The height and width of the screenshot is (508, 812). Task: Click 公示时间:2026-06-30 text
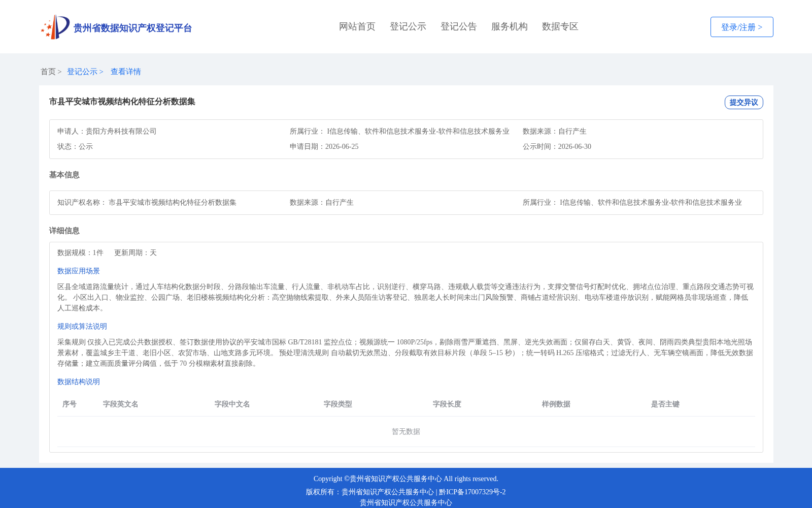click(557, 146)
